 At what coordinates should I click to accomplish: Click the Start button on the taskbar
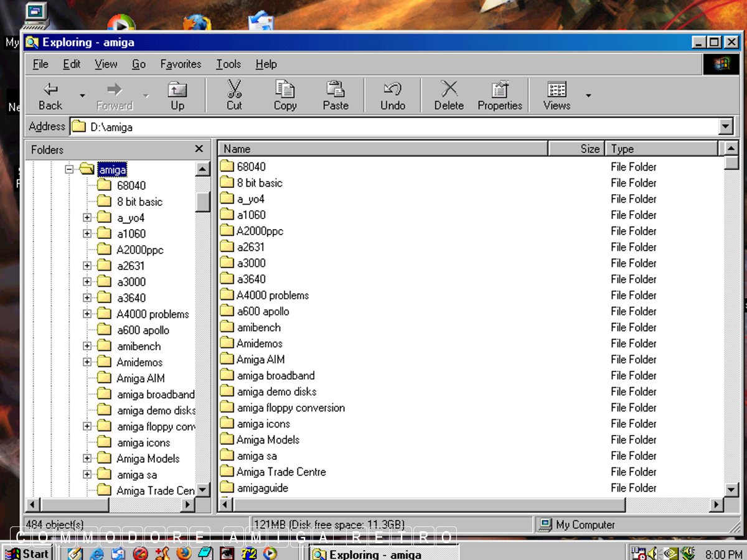point(27,553)
